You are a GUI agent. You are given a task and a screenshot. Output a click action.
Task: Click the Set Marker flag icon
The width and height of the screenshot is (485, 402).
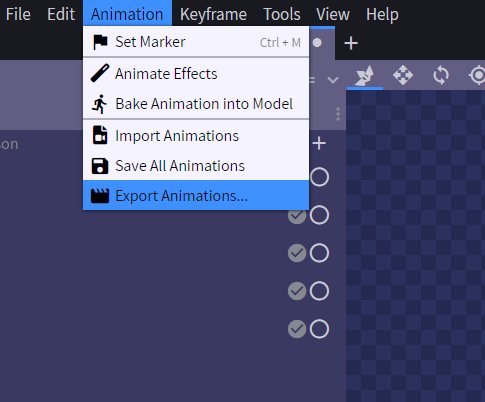[x=100, y=42]
